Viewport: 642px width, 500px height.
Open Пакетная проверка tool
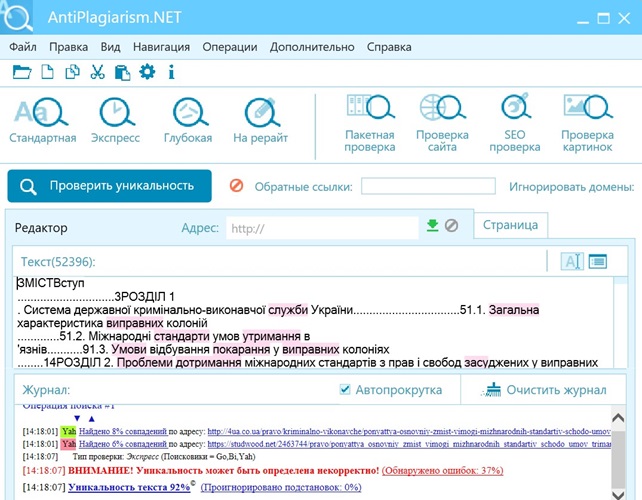[370, 123]
